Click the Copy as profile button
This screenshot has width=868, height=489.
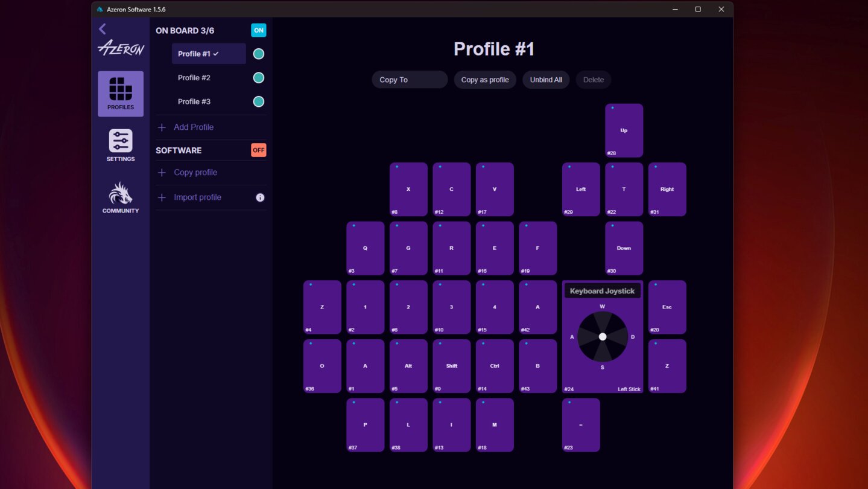(x=484, y=79)
